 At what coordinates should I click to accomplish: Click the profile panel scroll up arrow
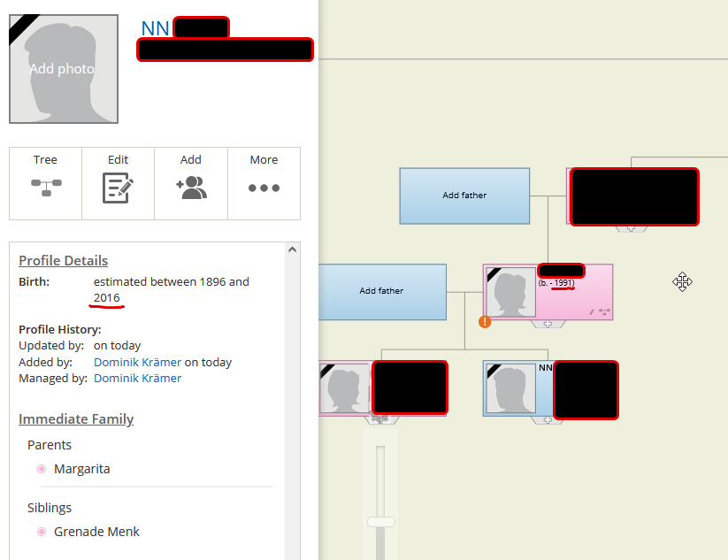[293, 251]
